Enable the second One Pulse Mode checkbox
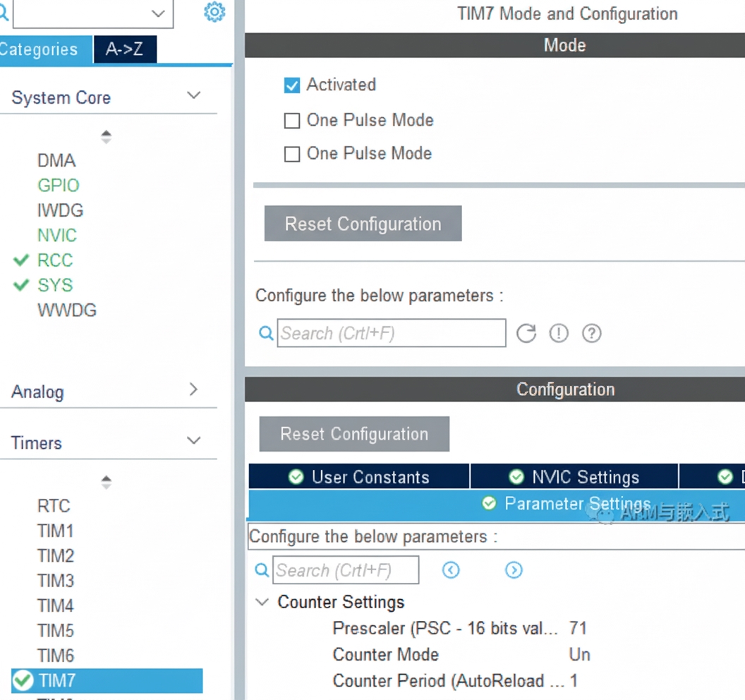Image resolution: width=745 pixels, height=700 pixels. (292, 154)
